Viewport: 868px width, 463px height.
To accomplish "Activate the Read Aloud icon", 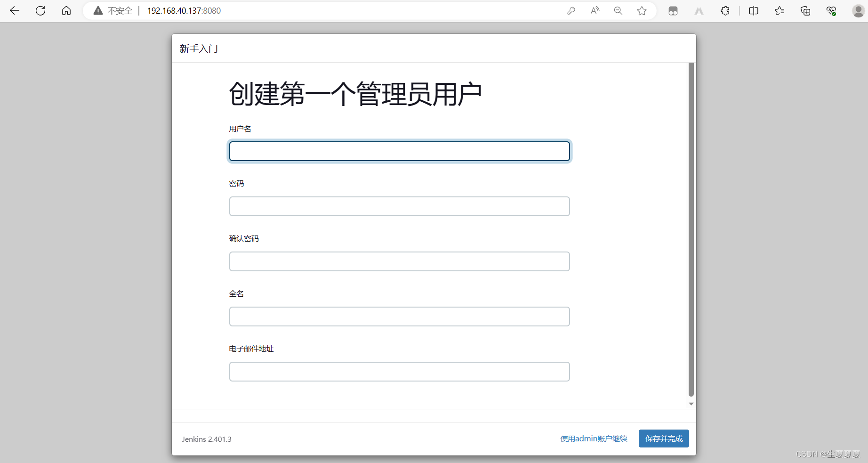I will coord(595,11).
